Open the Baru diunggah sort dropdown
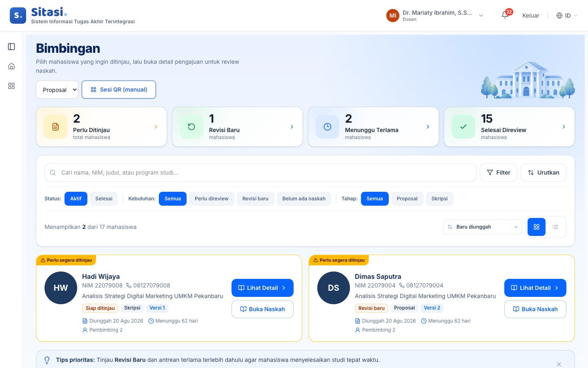Image resolution: width=588 pixels, height=368 pixels. tap(483, 227)
